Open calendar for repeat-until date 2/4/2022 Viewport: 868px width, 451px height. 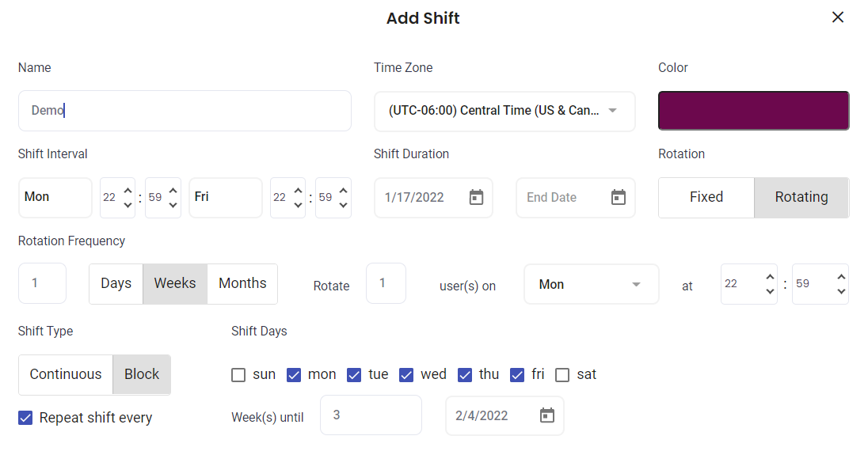(x=547, y=415)
